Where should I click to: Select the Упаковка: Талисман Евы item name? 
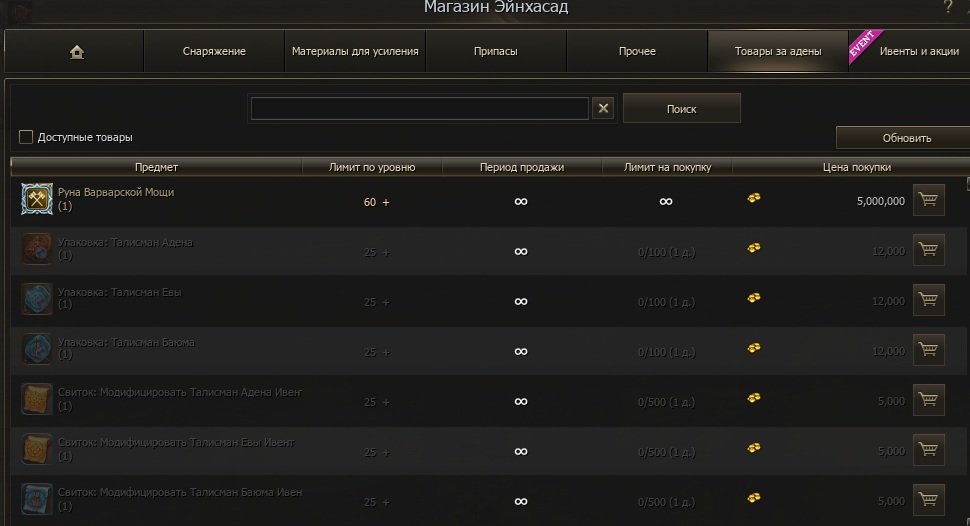tap(119, 292)
